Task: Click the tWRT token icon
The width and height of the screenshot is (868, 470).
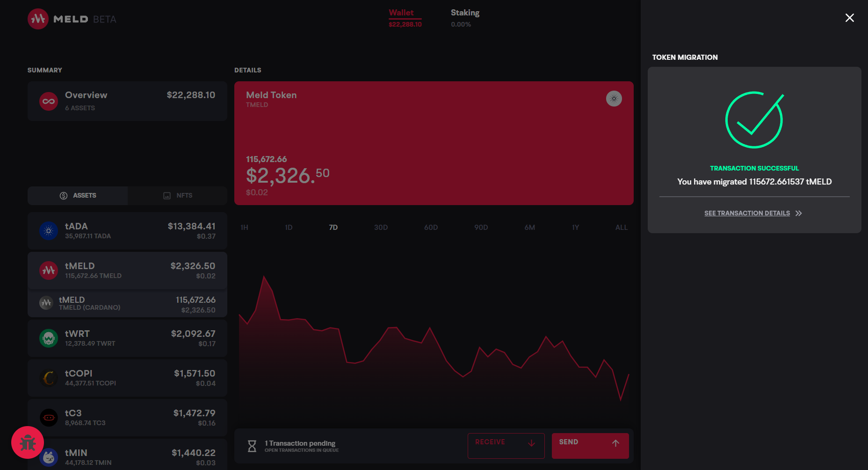Action: tap(49, 338)
